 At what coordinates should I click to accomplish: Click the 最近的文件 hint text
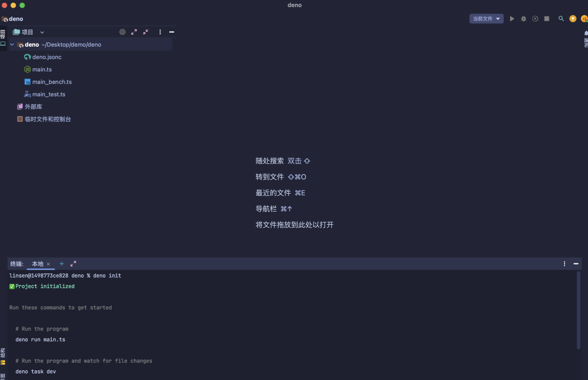point(273,193)
